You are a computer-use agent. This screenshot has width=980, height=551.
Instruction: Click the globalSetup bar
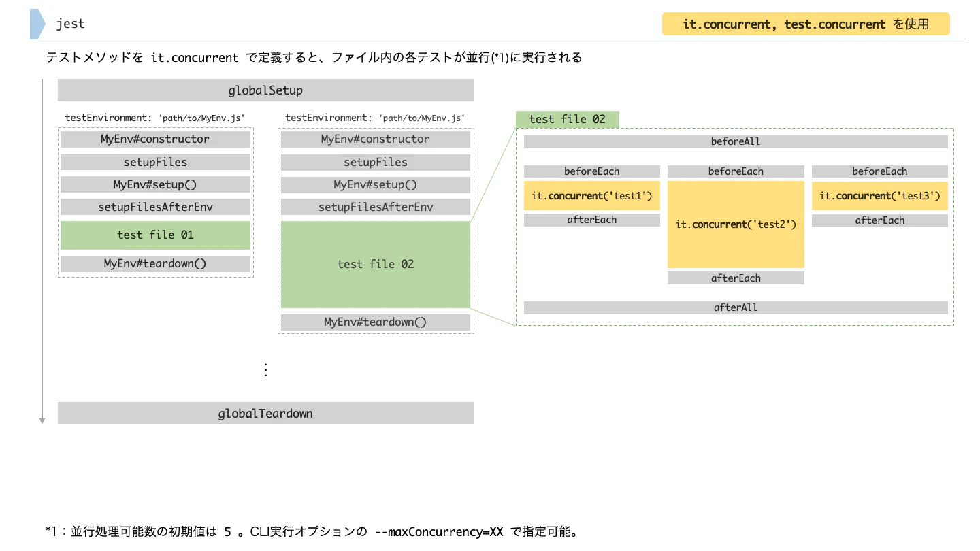265,90
